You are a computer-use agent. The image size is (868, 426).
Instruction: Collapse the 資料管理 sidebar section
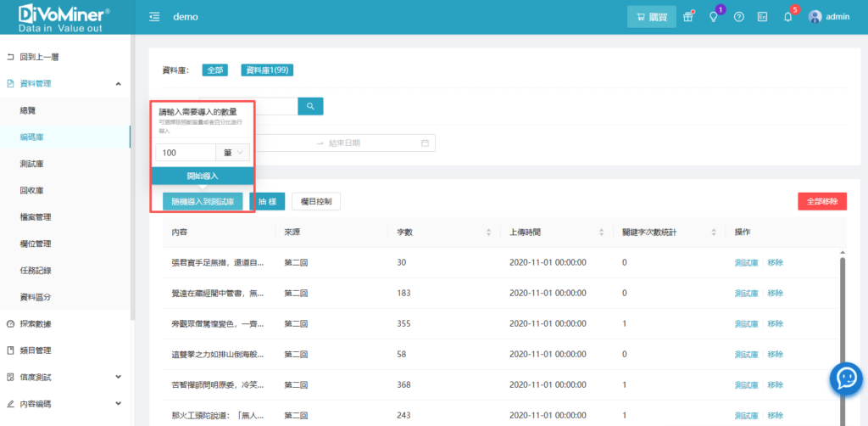[118, 83]
